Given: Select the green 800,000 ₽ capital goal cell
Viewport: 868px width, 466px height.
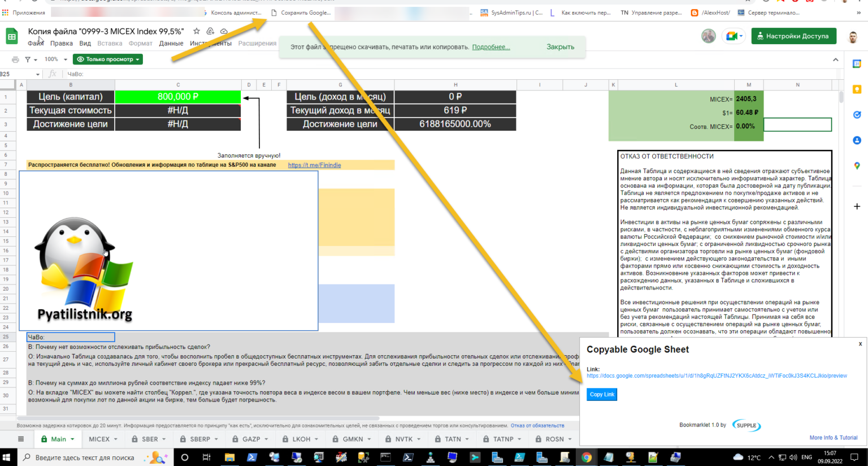Looking at the screenshot, I should [x=178, y=97].
